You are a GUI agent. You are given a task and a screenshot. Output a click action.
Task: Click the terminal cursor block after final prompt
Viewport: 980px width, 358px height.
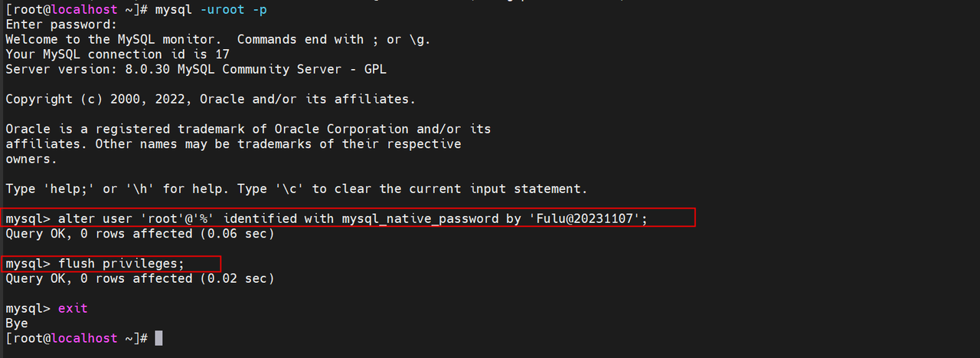[158, 338]
